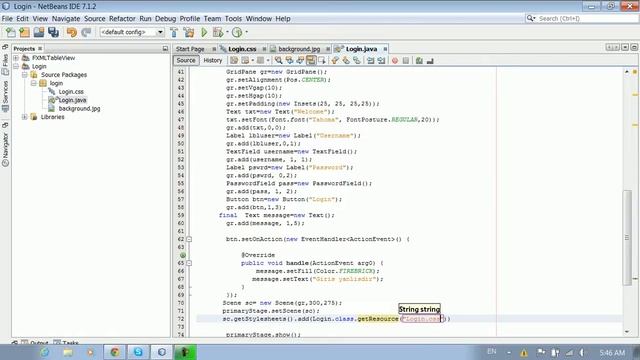
Task: Click the NetBeans taskbar icon
Action: click(162, 352)
